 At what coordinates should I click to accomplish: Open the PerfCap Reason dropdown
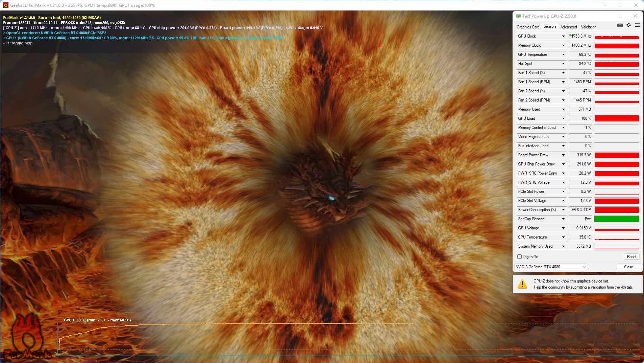(x=563, y=219)
